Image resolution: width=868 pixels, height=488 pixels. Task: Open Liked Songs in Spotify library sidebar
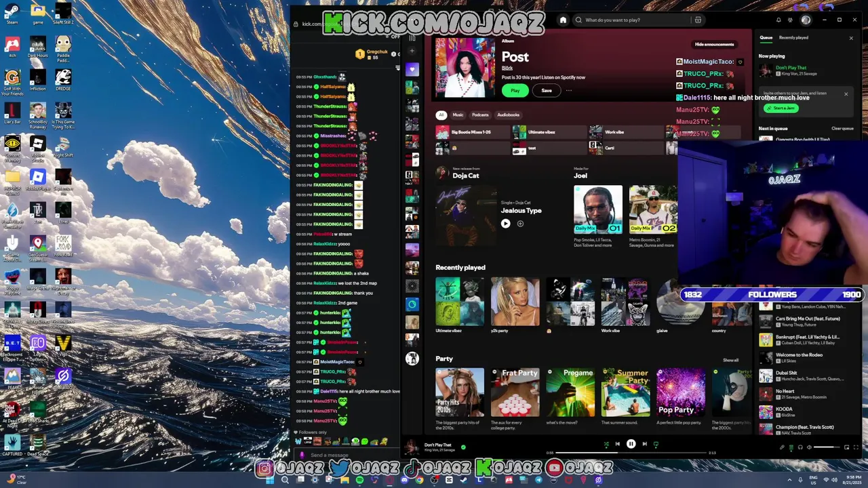click(x=412, y=69)
